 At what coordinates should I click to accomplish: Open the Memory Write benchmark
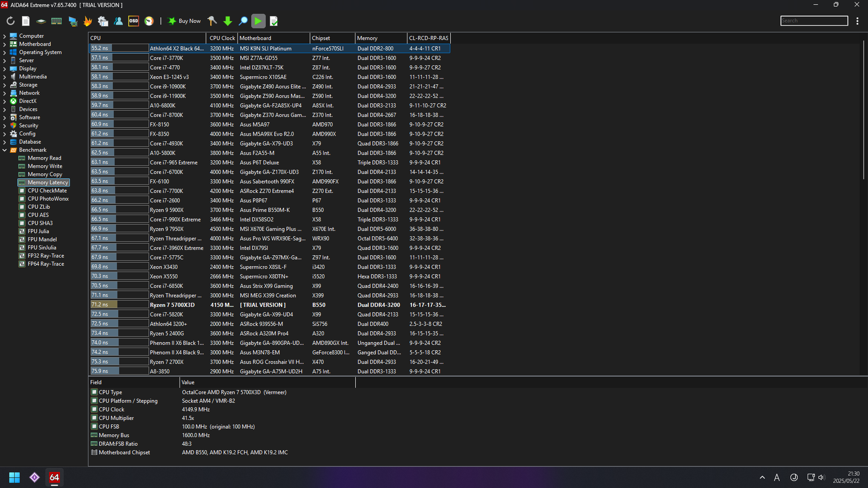pyautogui.click(x=45, y=166)
